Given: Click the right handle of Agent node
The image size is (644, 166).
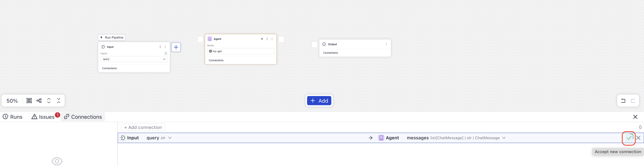Looking at the screenshot, I should click(x=281, y=39).
